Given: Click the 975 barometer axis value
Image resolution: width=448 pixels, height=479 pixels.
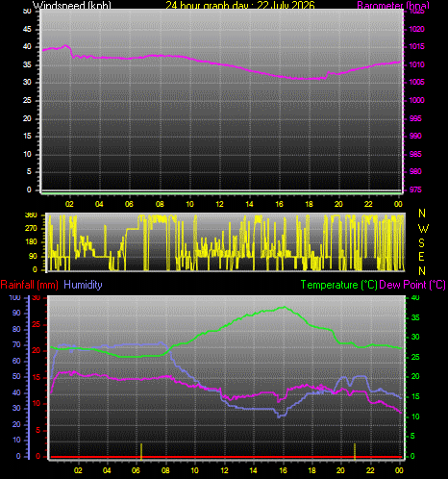Looking at the screenshot, I should tap(415, 189).
